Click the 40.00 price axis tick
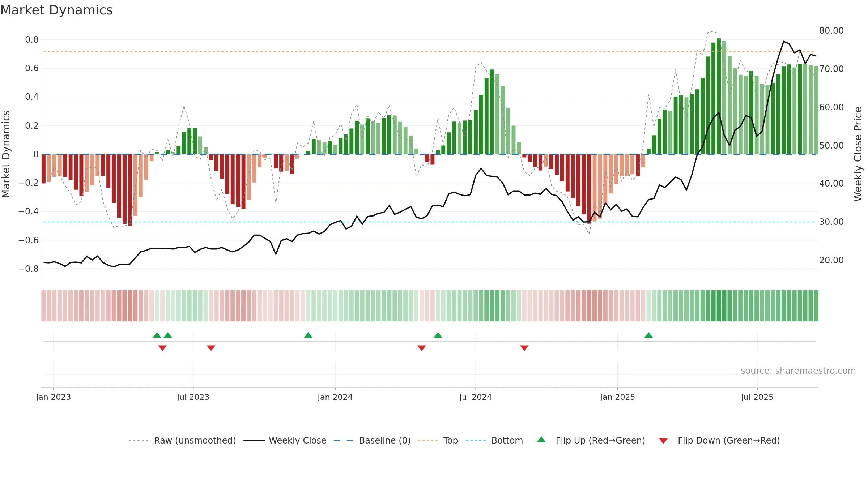868x488 pixels. [x=831, y=183]
